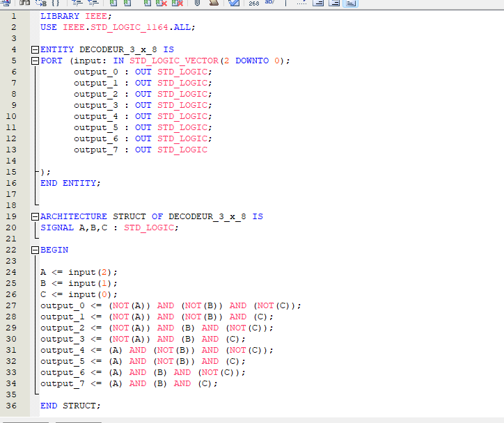
Task: Click the increase indent toolbar icon
Action: click(x=77, y=3)
